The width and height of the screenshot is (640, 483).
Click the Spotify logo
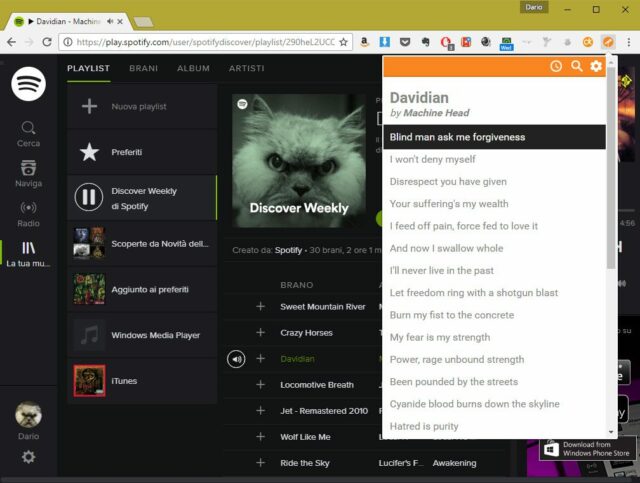coord(28,85)
